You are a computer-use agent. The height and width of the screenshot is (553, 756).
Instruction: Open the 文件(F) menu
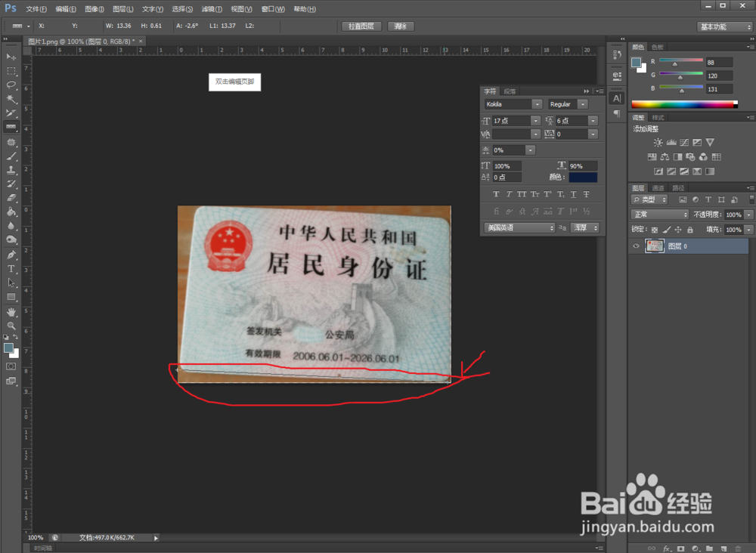[x=36, y=9]
